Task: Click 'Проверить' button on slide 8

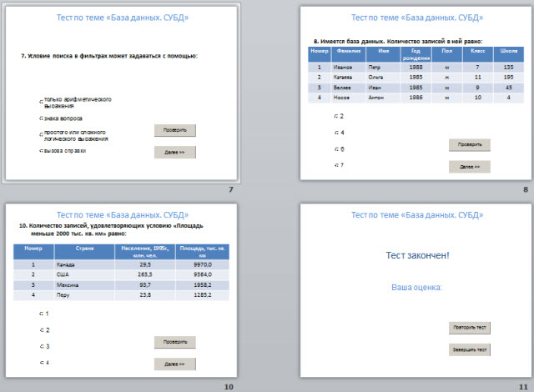Action: coord(469,145)
